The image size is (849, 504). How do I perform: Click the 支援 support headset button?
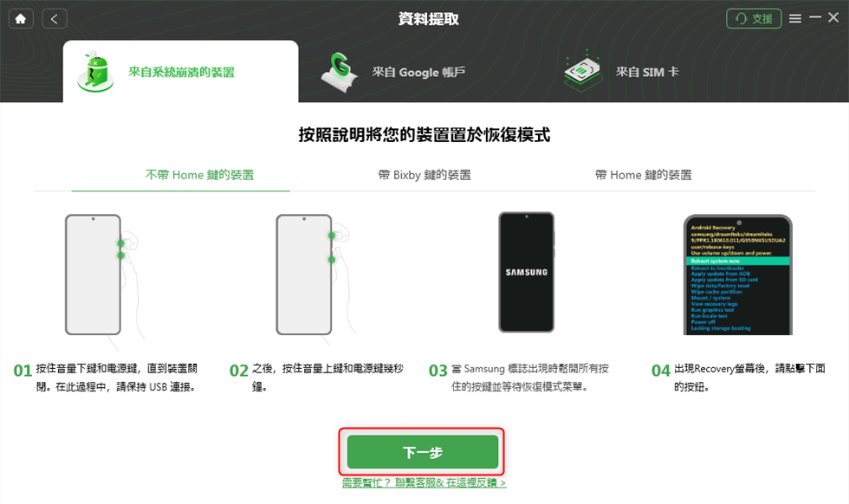click(x=753, y=18)
